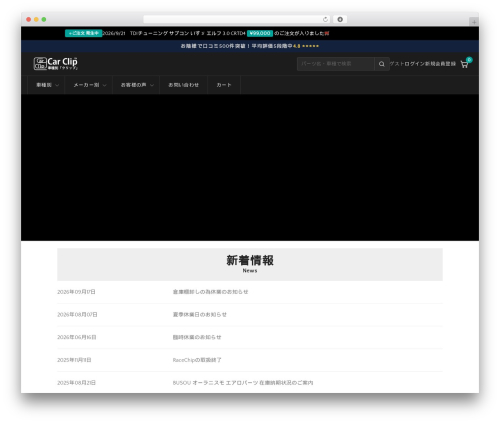Open a new browser tab with plus button
The height and width of the screenshot is (423, 500).
coord(474,22)
